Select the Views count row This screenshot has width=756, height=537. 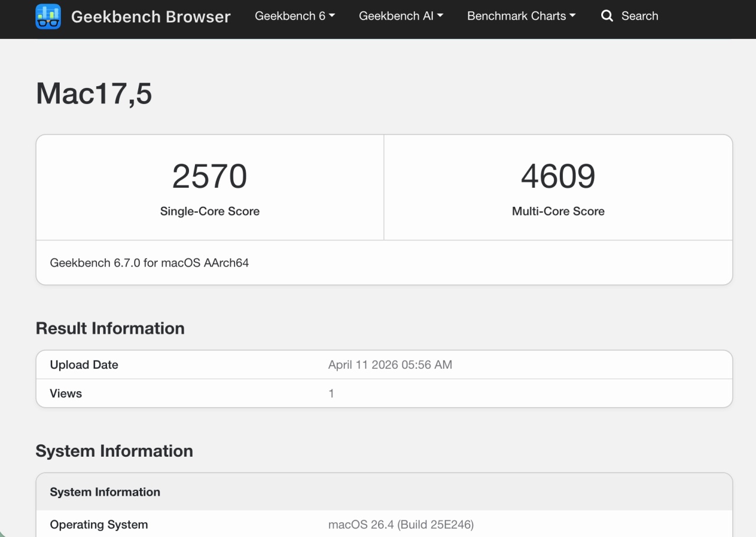(384, 393)
